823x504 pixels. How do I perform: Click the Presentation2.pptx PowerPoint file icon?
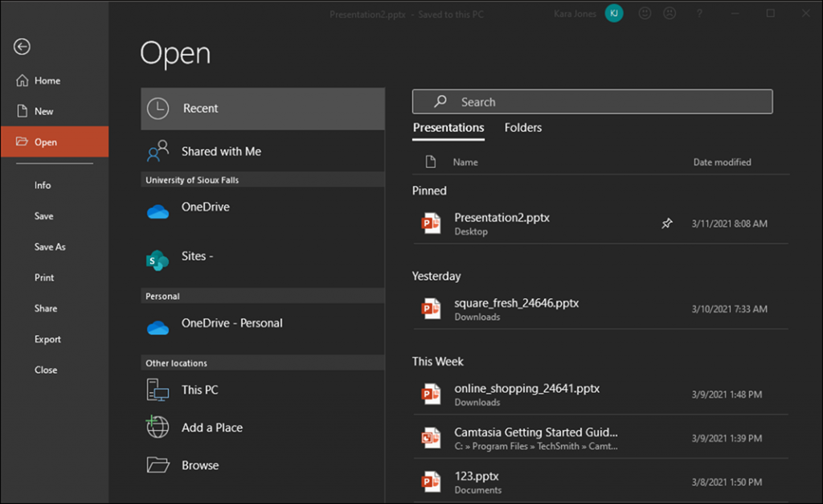coord(431,223)
